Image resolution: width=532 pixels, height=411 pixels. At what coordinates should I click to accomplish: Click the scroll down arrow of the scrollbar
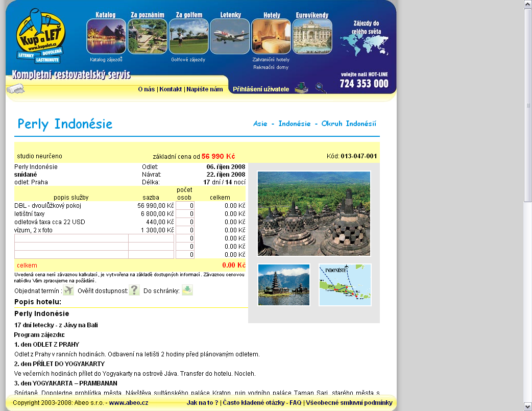click(x=528, y=406)
